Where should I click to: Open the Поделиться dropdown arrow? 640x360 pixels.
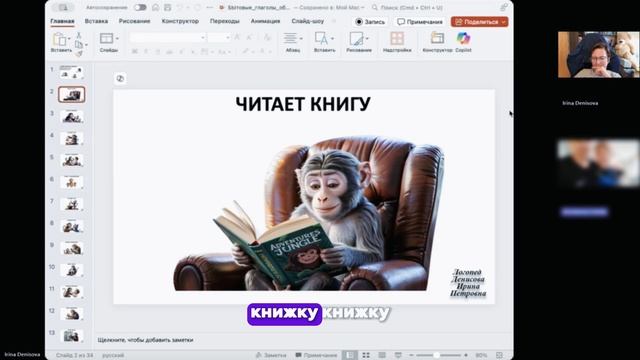tap(504, 22)
